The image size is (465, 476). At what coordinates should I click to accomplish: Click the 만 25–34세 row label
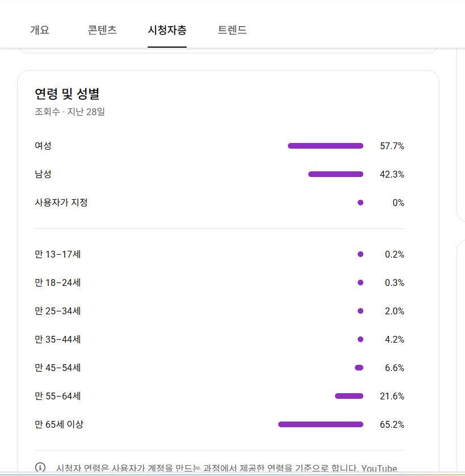tap(57, 311)
